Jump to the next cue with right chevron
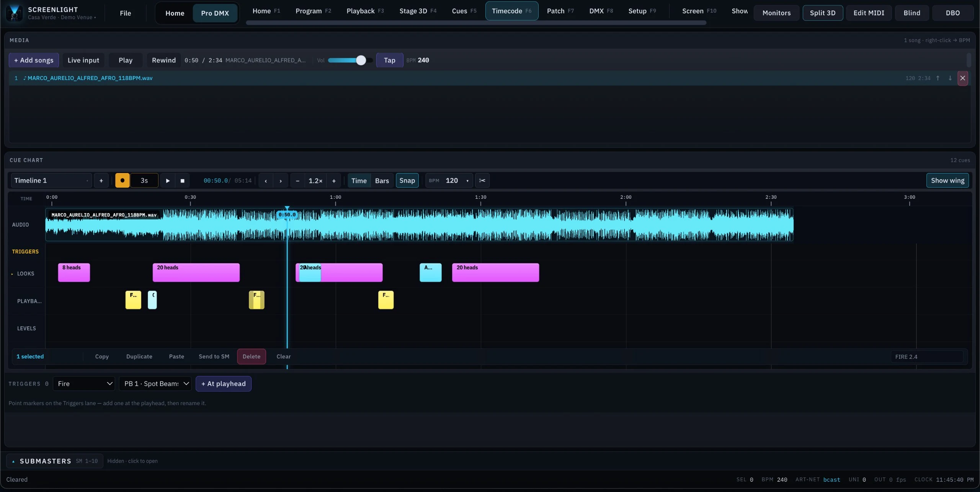 click(x=281, y=180)
